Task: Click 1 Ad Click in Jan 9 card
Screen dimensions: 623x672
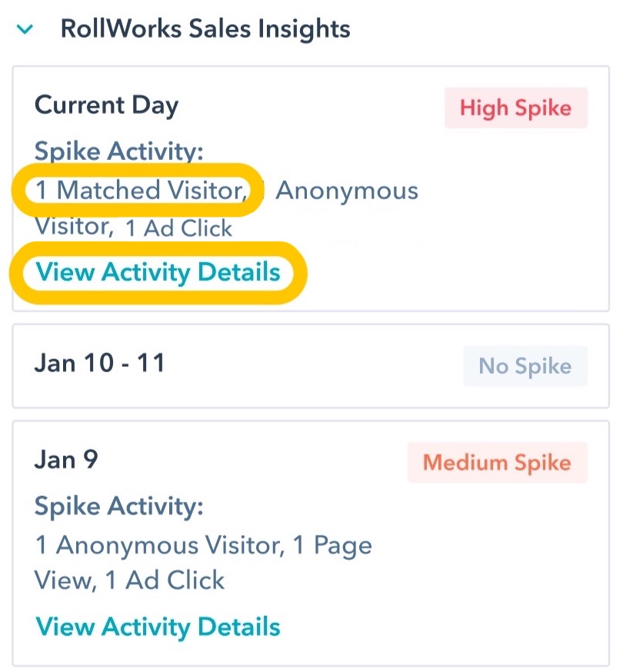Action: (x=165, y=580)
